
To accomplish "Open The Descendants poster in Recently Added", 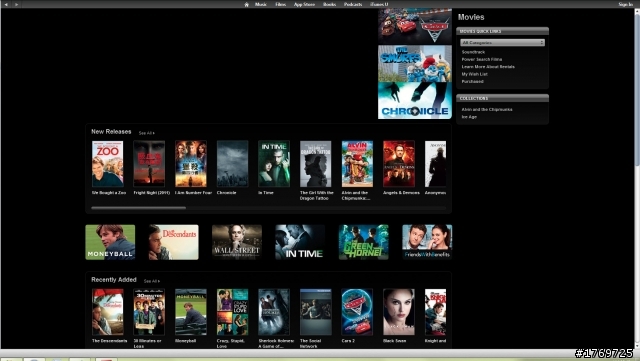I will (x=108, y=312).
